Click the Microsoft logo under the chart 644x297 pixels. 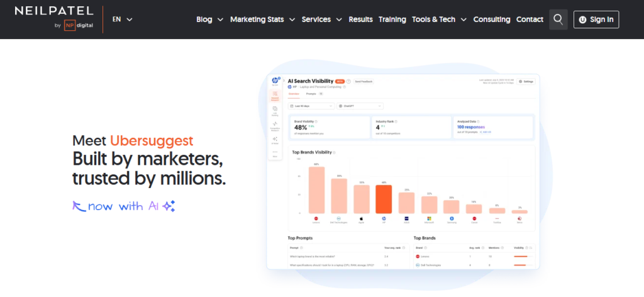429,218
